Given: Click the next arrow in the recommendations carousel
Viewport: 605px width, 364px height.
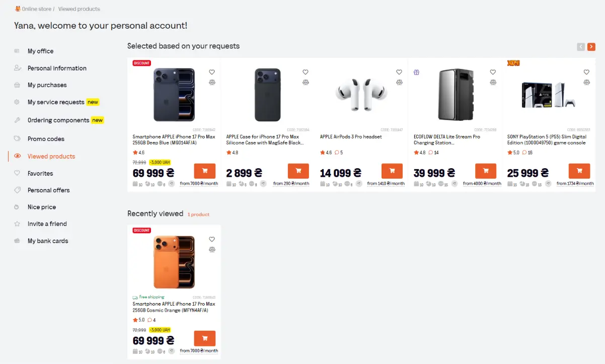Looking at the screenshot, I should click(591, 46).
